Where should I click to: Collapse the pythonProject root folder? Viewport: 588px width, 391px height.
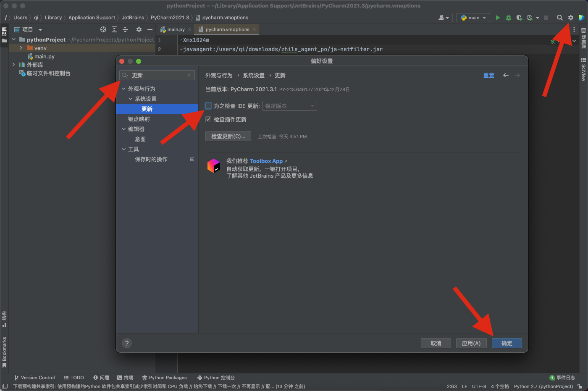click(13, 39)
